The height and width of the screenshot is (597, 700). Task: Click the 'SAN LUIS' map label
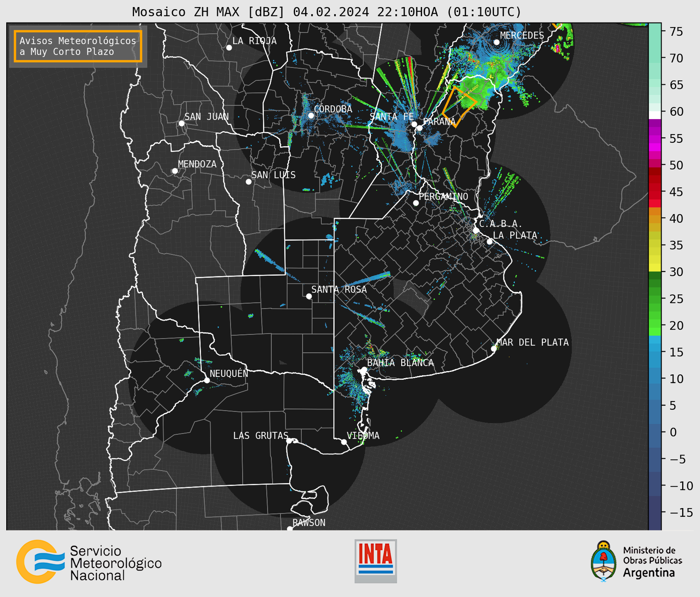point(274,175)
